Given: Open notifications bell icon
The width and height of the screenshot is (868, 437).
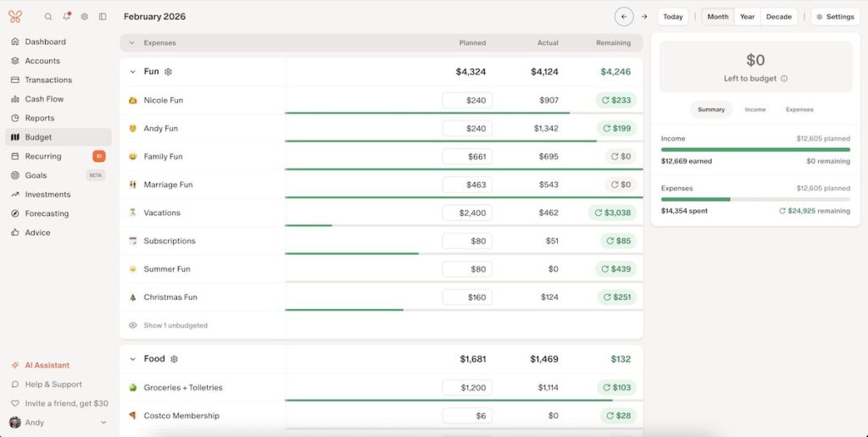Looking at the screenshot, I should 66,17.
